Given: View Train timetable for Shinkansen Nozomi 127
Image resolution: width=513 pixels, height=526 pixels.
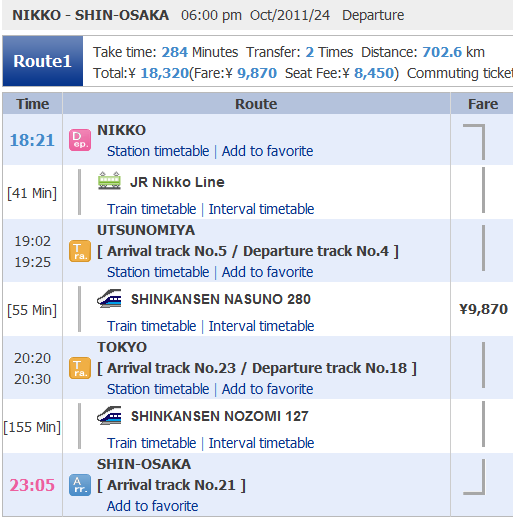Looking at the screenshot, I should [x=152, y=443].
